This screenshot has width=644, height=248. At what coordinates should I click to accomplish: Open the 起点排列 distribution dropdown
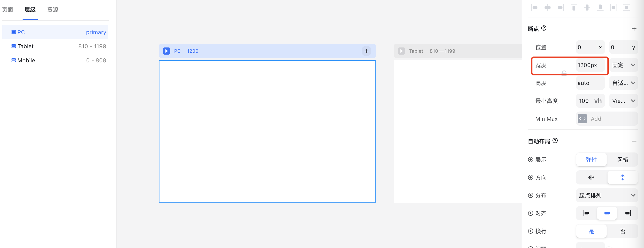pos(607,195)
